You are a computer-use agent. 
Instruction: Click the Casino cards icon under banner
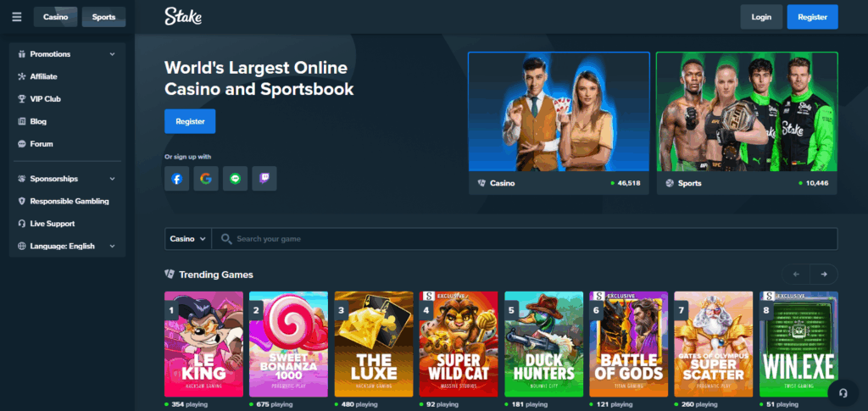[x=481, y=183]
